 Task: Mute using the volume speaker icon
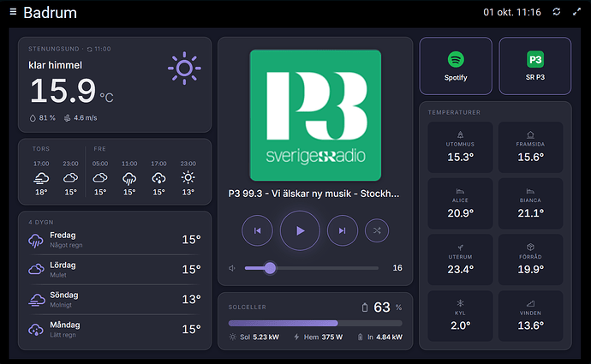click(232, 268)
